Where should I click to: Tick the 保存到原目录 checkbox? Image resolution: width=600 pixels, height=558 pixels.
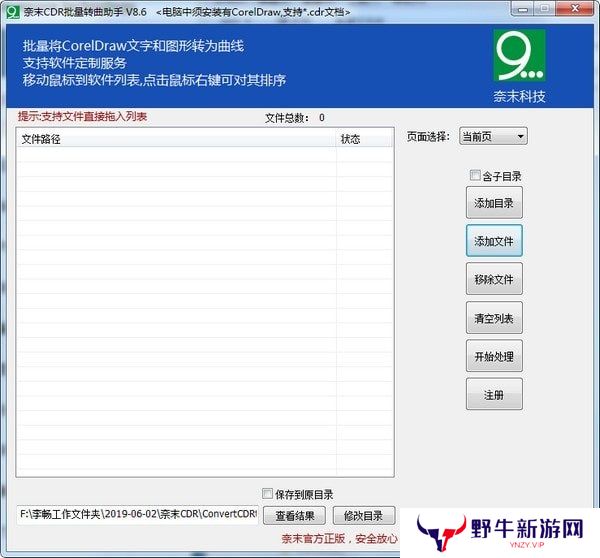267,493
